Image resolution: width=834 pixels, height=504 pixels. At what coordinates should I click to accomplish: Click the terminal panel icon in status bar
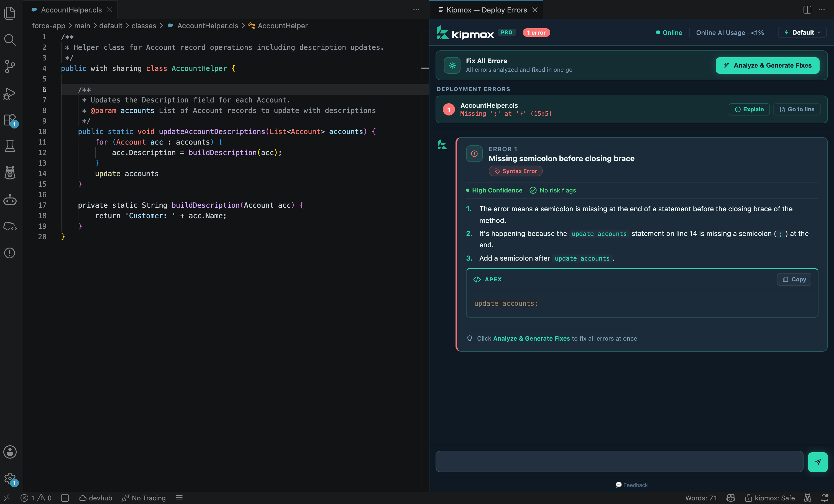65,498
